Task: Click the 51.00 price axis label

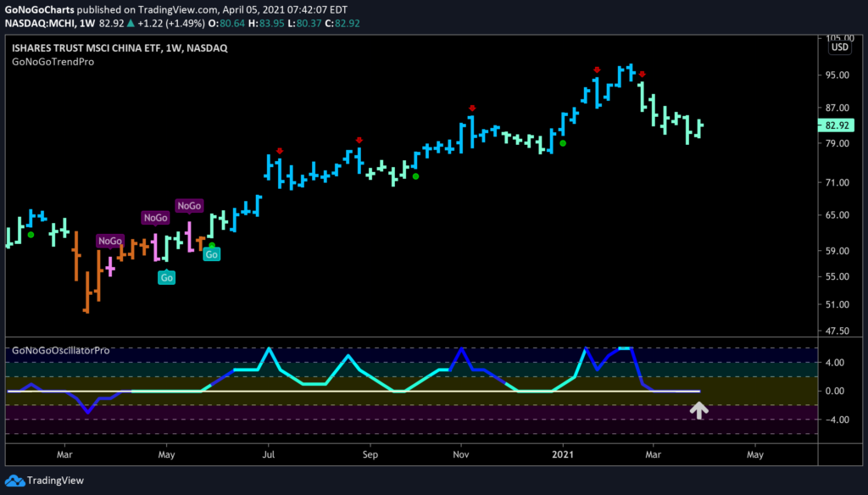Action: pos(837,304)
